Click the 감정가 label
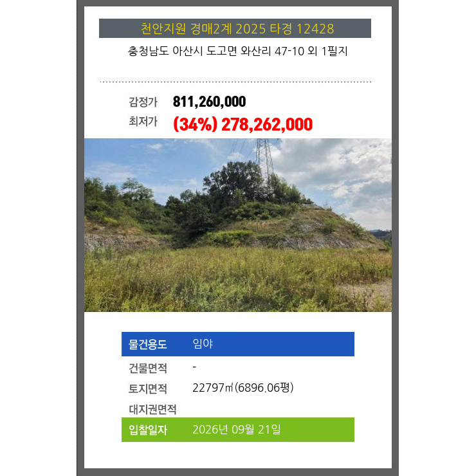Image resolution: width=476 pixels, height=476 pixels. 143,102
